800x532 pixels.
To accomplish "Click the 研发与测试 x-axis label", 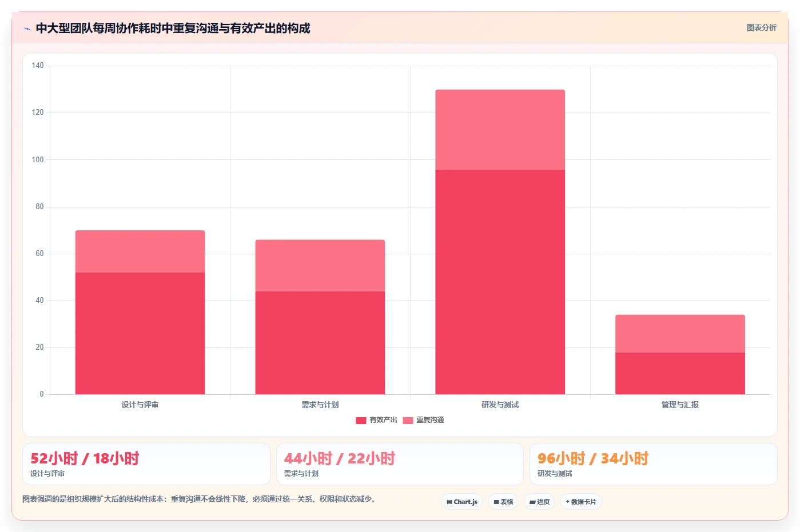I will point(500,405).
